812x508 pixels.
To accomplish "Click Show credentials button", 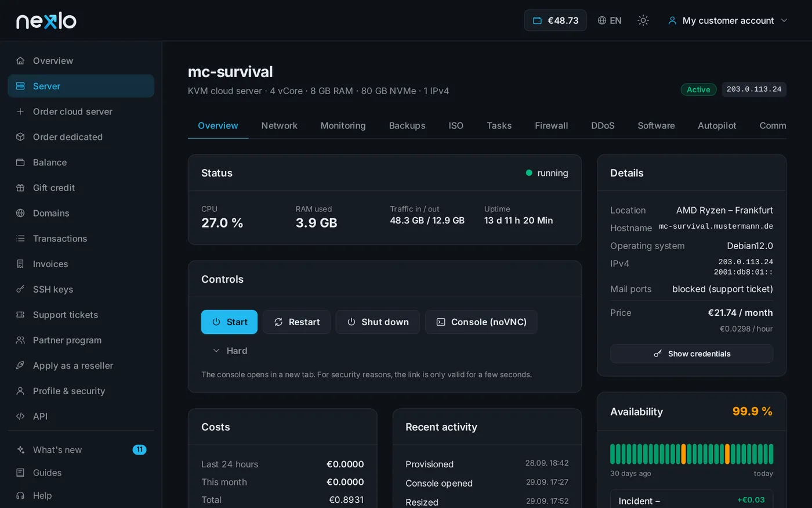I will [x=691, y=354].
